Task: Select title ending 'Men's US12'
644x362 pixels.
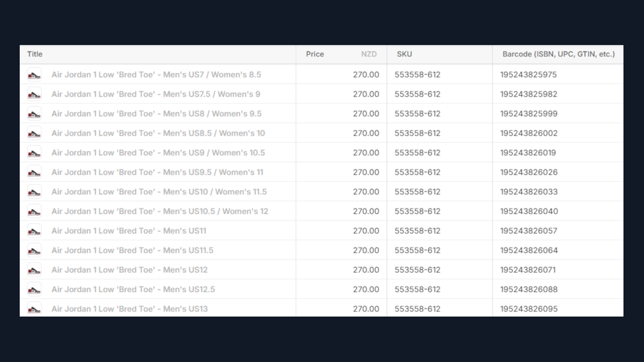Action: pos(130,269)
